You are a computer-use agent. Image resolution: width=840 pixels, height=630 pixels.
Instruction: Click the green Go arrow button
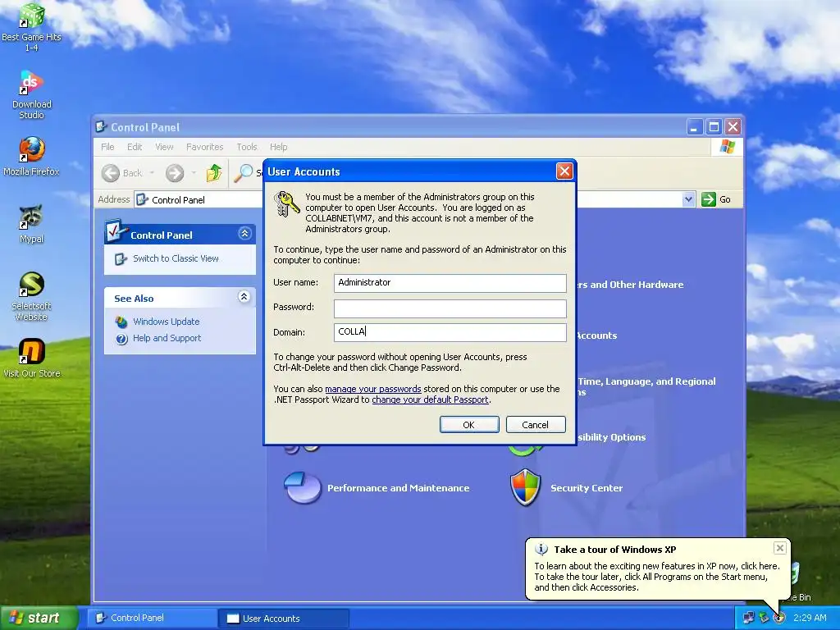coord(708,199)
